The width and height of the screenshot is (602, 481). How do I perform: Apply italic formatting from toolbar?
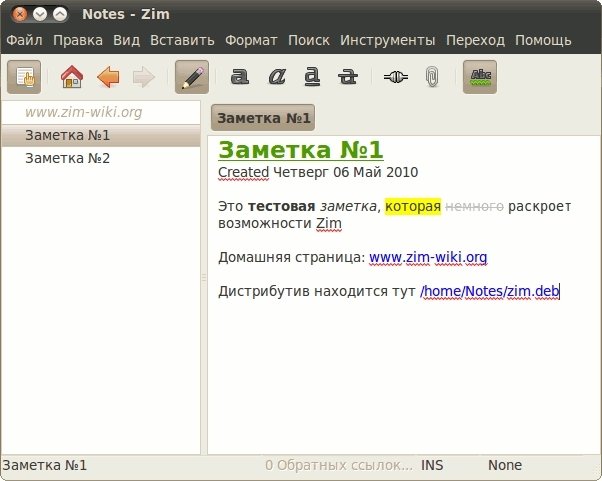click(x=278, y=76)
